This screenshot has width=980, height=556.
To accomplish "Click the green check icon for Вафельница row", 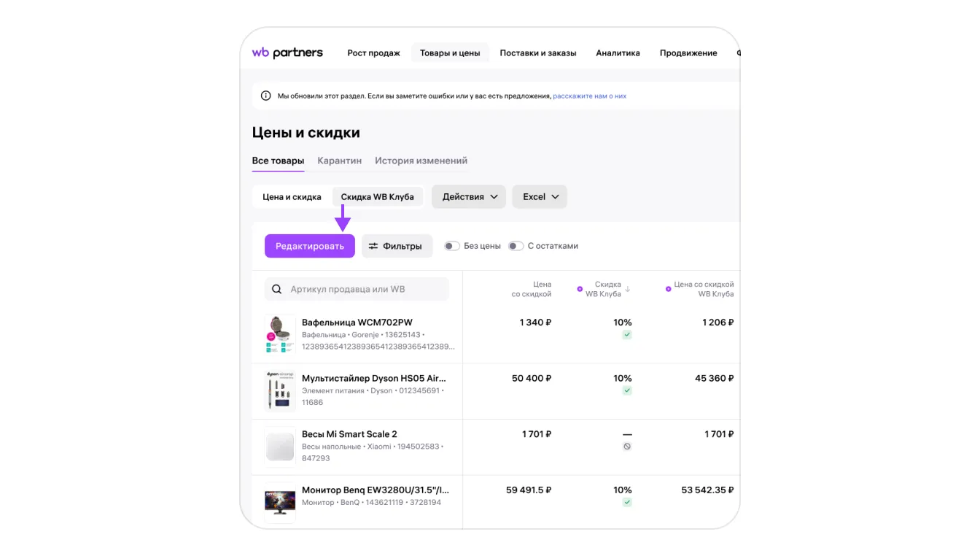I will 627,335.
